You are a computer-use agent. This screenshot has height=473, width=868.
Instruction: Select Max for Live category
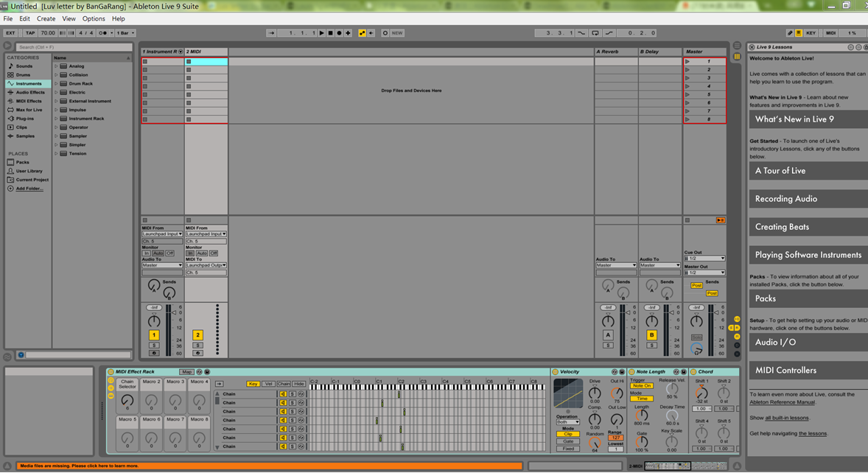(29, 110)
